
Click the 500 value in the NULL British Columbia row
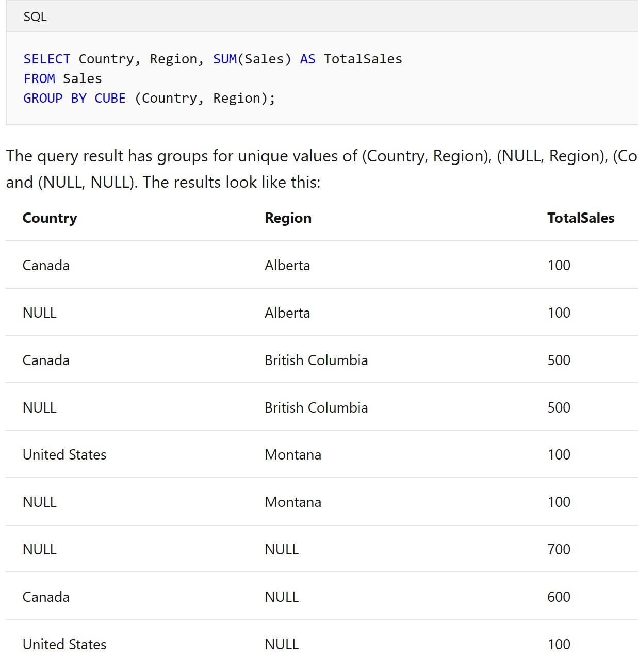pyautogui.click(x=559, y=407)
